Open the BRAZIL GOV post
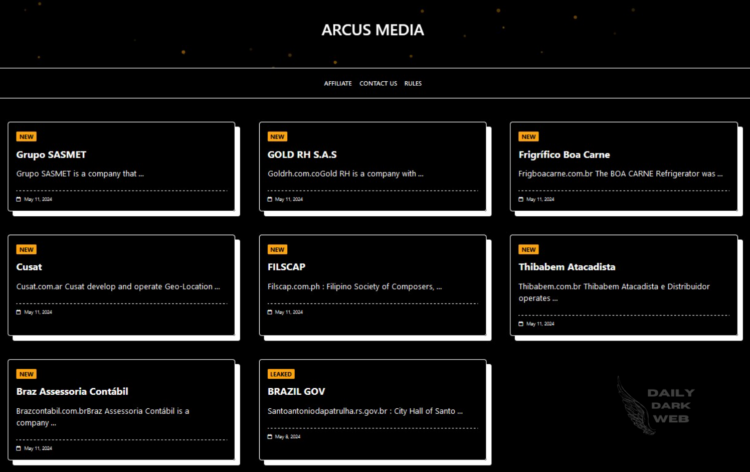Image resolution: width=750 pixels, height=472 pixels. (296, 391)
